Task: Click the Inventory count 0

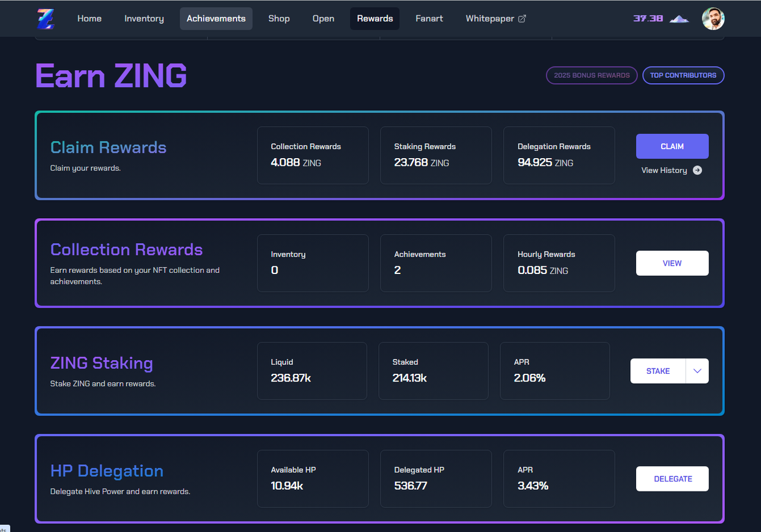Action: click(x=275, y=270)
